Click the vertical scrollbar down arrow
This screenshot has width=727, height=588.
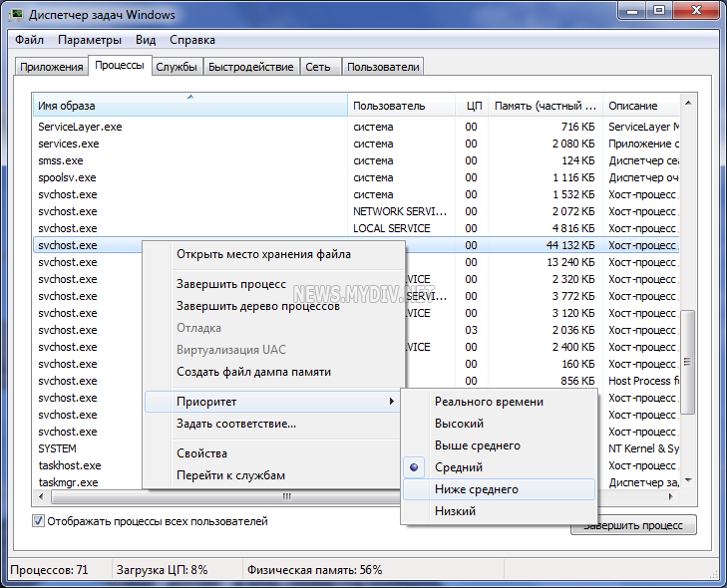688,481
